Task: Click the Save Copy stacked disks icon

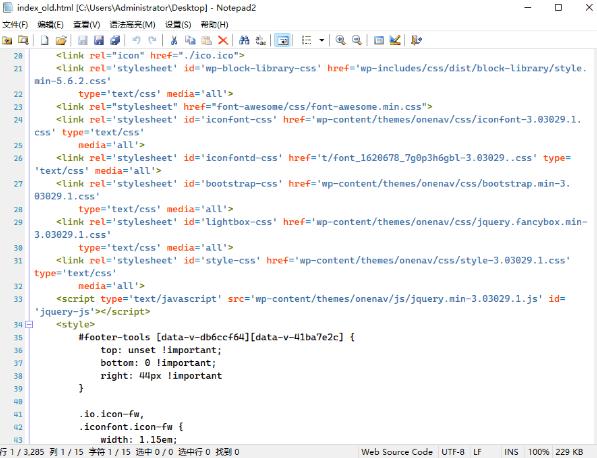Action: pos(115,40)
